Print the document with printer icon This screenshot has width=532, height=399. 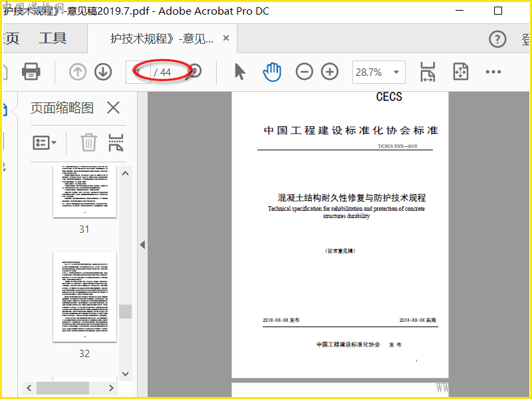pyautogui.click(x=31, y=71)
